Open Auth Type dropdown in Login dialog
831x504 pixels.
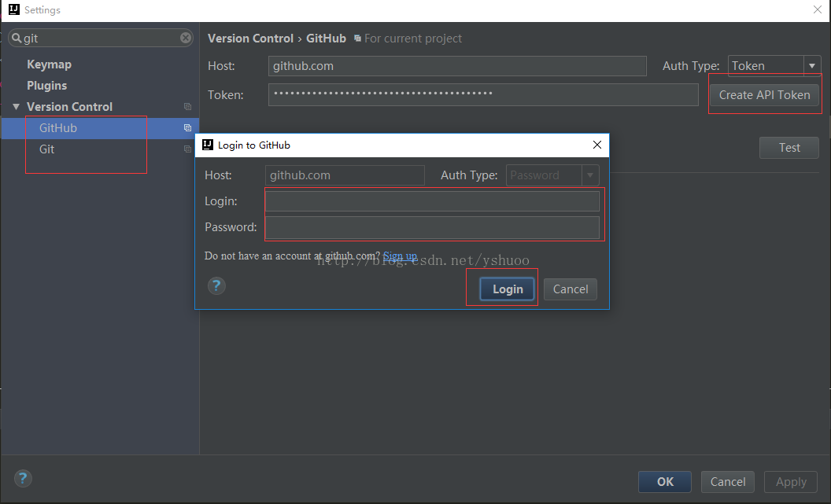tap(590, 175)
